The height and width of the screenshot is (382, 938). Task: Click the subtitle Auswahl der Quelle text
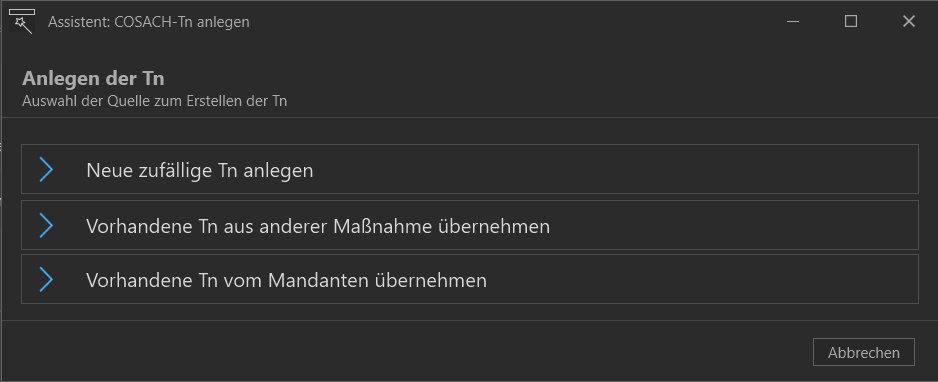coord(154,101)
